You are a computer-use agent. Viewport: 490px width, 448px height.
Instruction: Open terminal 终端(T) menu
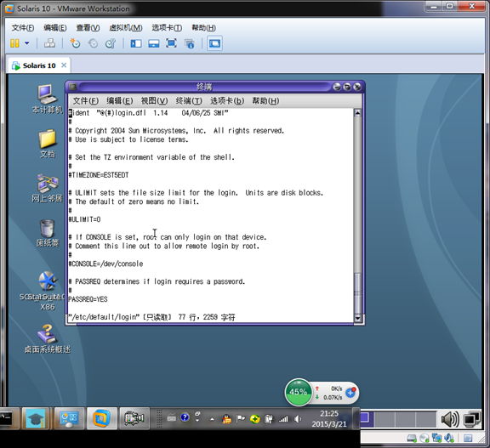point(189,101)
